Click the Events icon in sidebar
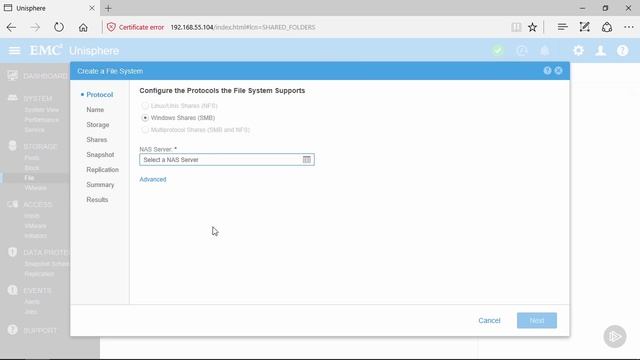This screenshot has height=360, width=640. pos(13,290)
